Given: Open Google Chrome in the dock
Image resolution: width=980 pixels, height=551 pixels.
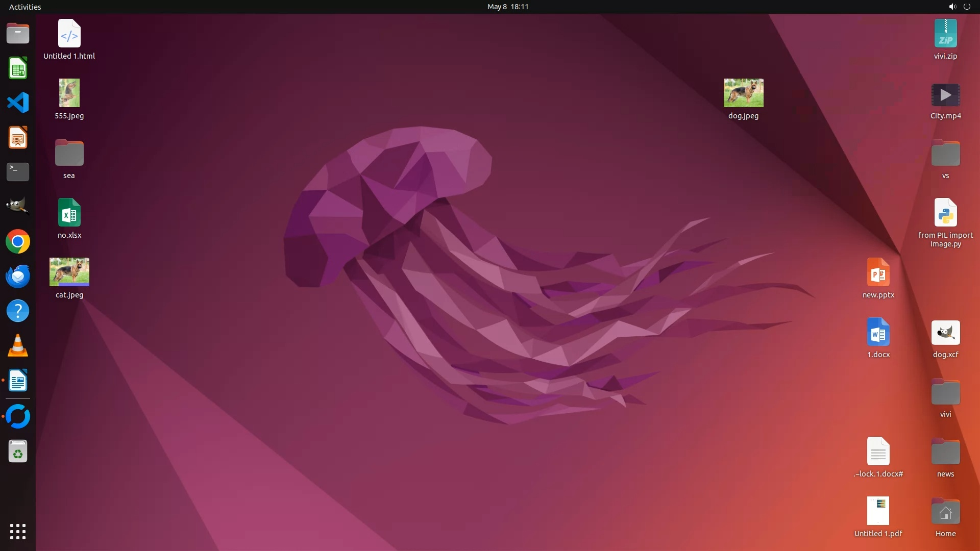Looking at the screenshot, I should [x=18, y=241].
